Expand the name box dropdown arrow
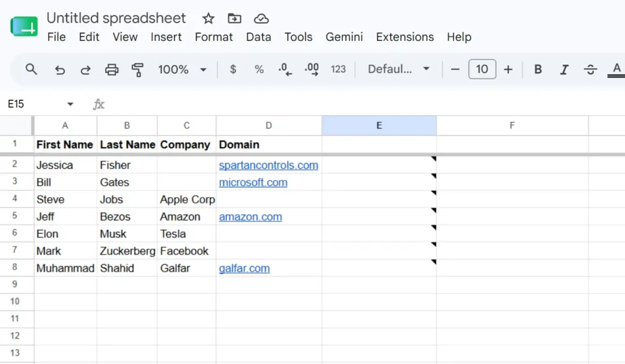Image resolution: width=625 pixels, height=364 pixels. [x=70, y=104]
